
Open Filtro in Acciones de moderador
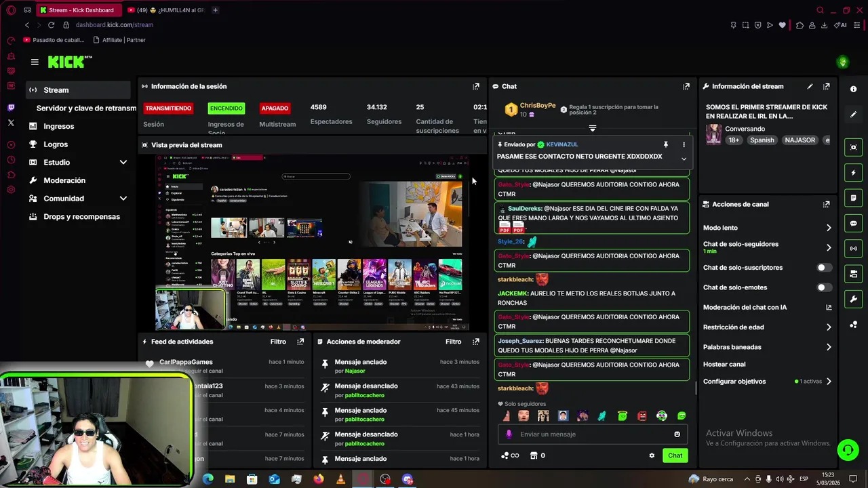click(453, 342)
